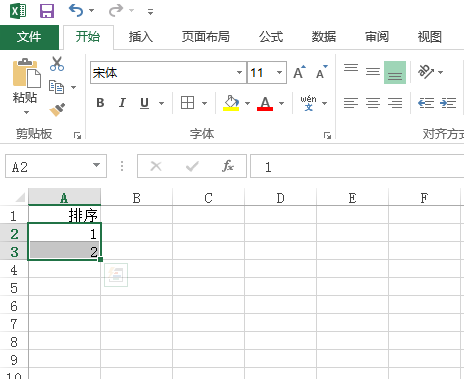Switch to the 开始 tab
This screenshot has height=379, width=464.
[x=88, y=37]
